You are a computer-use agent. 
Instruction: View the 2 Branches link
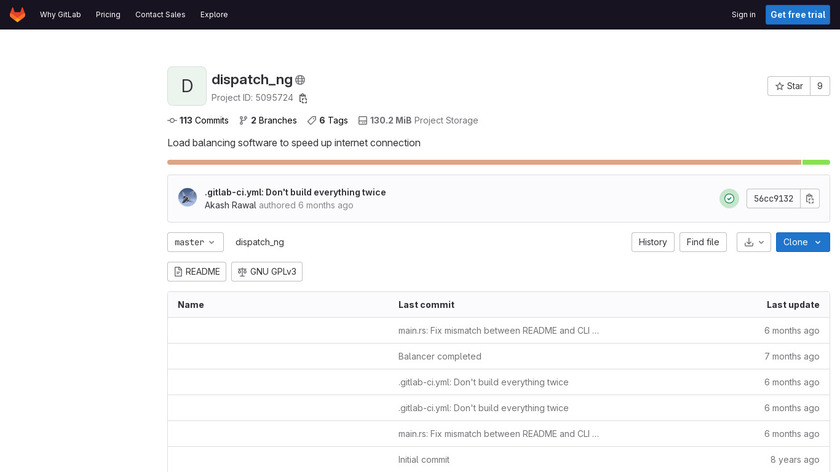coord(268,121)
